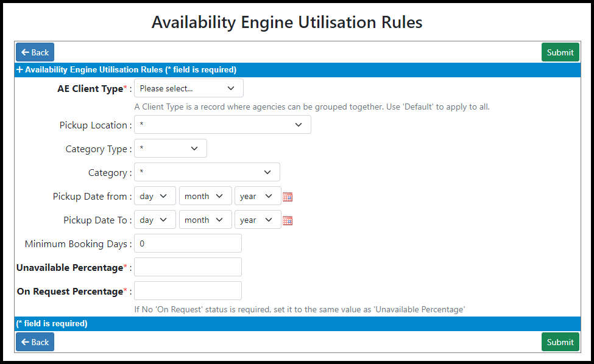Select day for Pickup Date To
The image size is (594, 364).
point(155,220)
